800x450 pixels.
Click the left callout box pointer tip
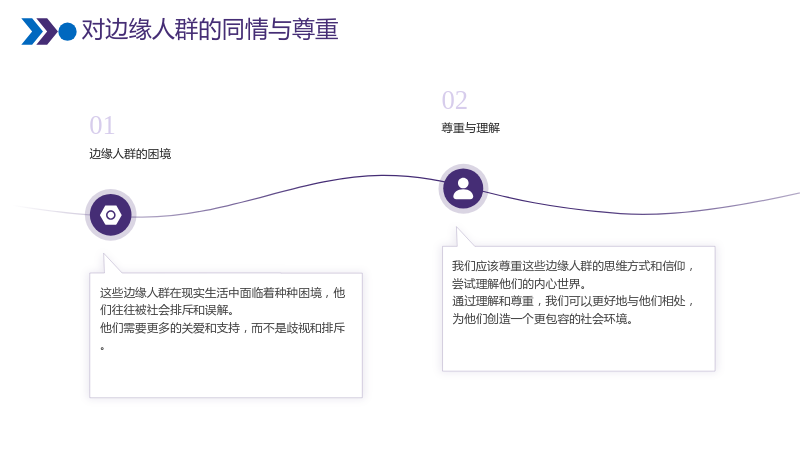pyautogui.click(x=104, y=254)
